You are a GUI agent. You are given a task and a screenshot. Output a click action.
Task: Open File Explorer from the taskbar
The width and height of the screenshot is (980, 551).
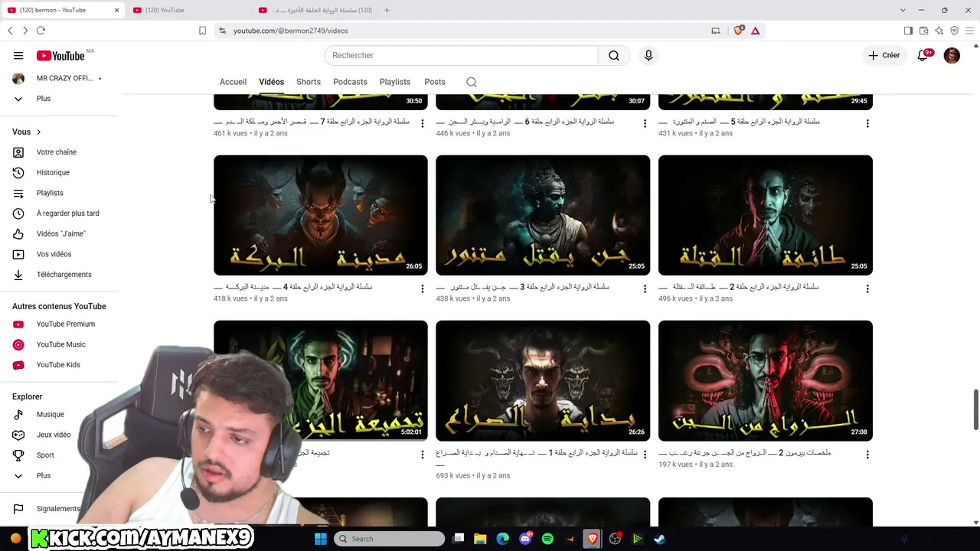(480, 539)
